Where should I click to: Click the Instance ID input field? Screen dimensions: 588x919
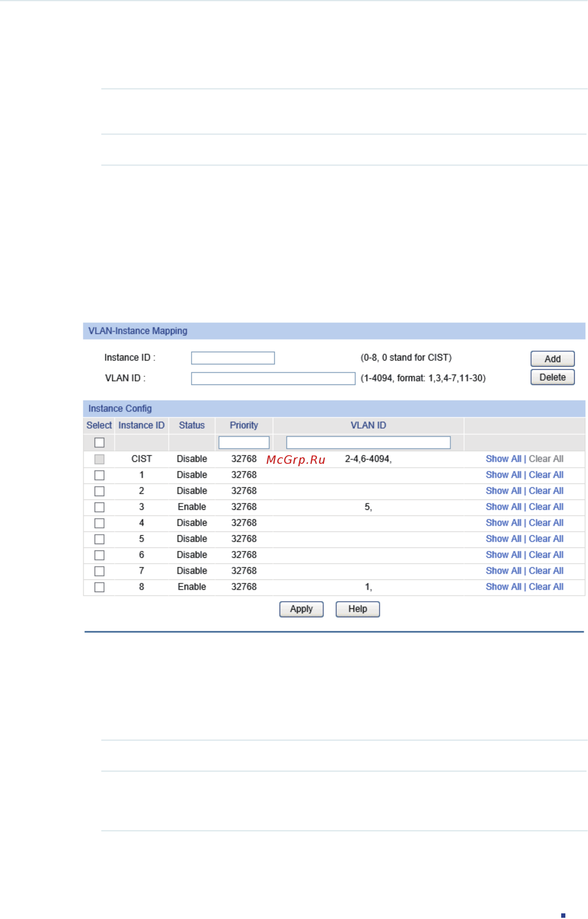[x=233, y=358]
